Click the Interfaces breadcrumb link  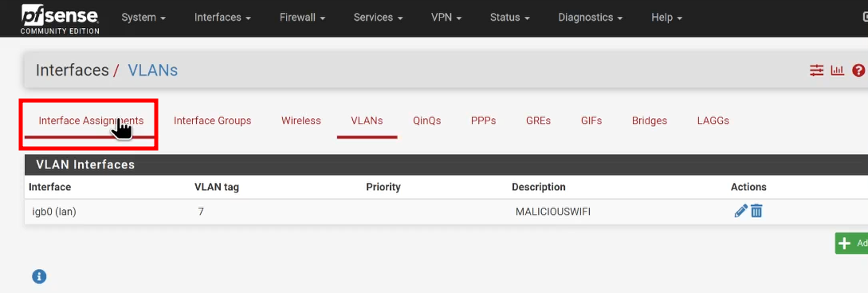coord(72,70)
